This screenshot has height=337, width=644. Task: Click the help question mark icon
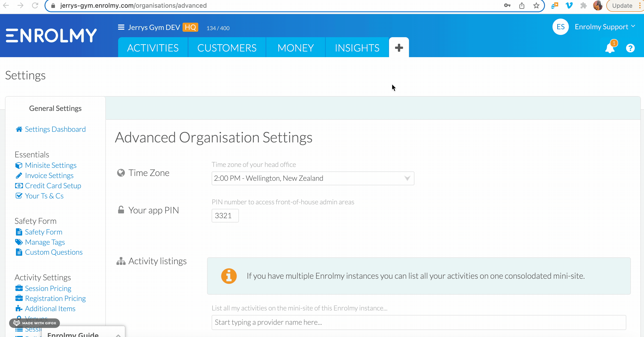(630, 48)
